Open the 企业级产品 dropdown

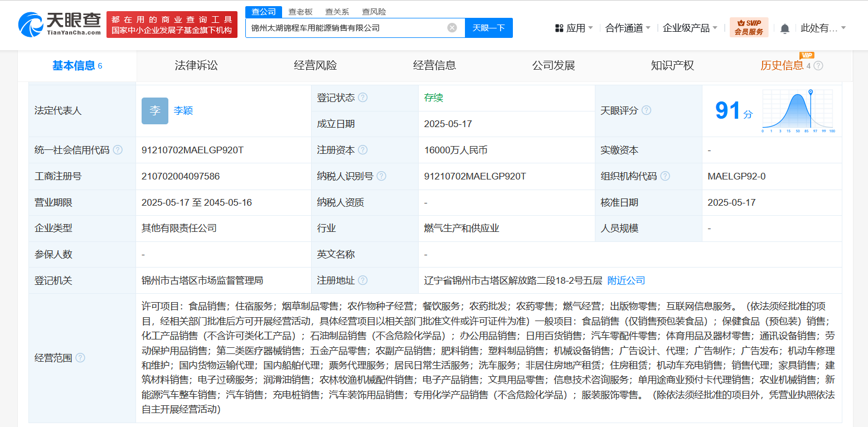click(x=690, y=28)
